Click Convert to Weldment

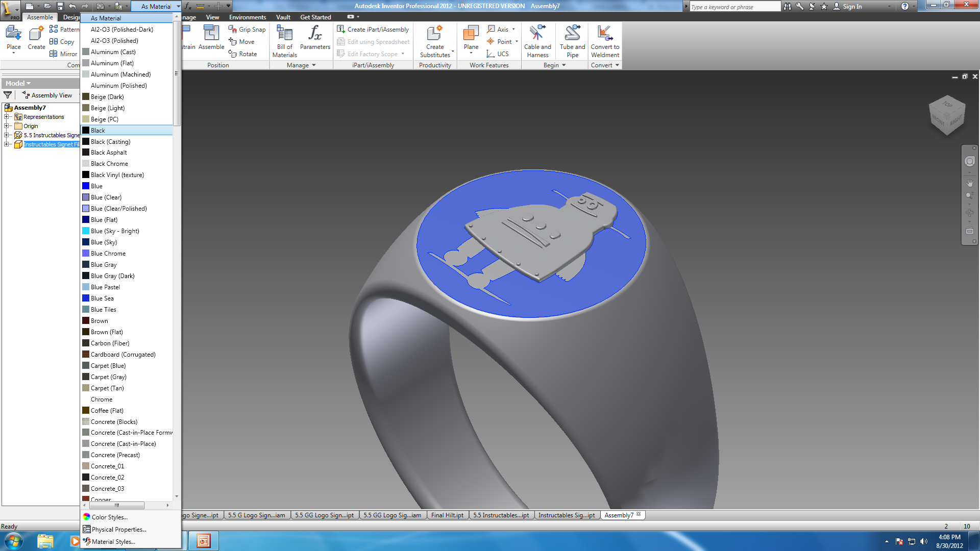[x=605, y=41]
